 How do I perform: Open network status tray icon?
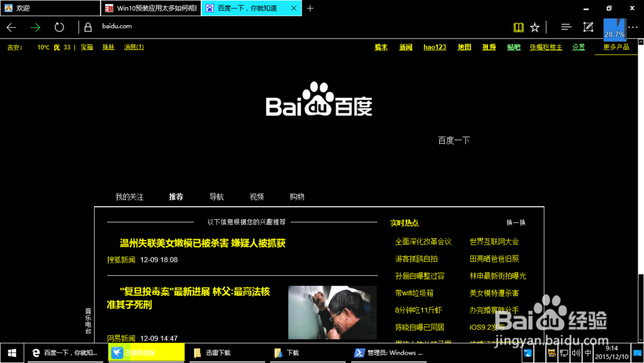[x=564, y=353]
